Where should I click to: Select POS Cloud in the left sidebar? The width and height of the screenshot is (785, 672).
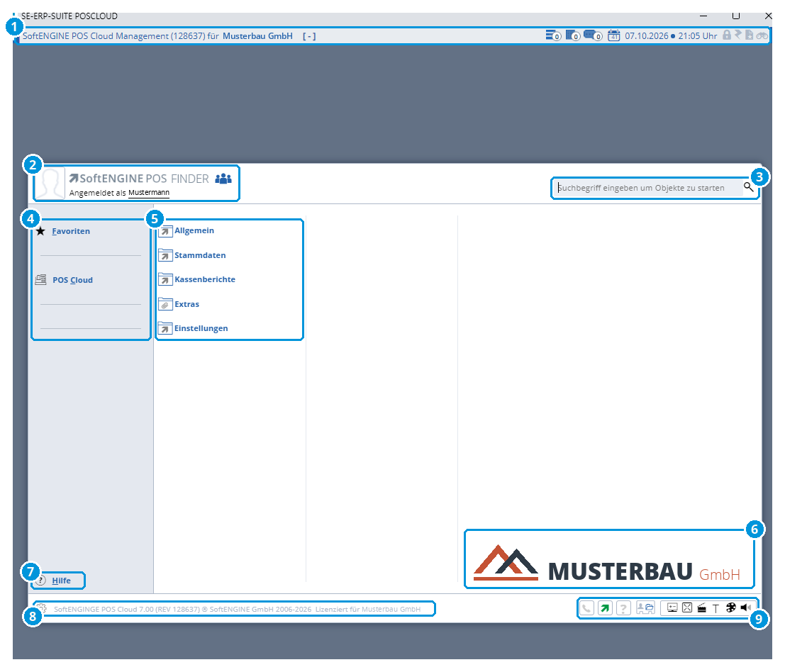coord(72,280)
